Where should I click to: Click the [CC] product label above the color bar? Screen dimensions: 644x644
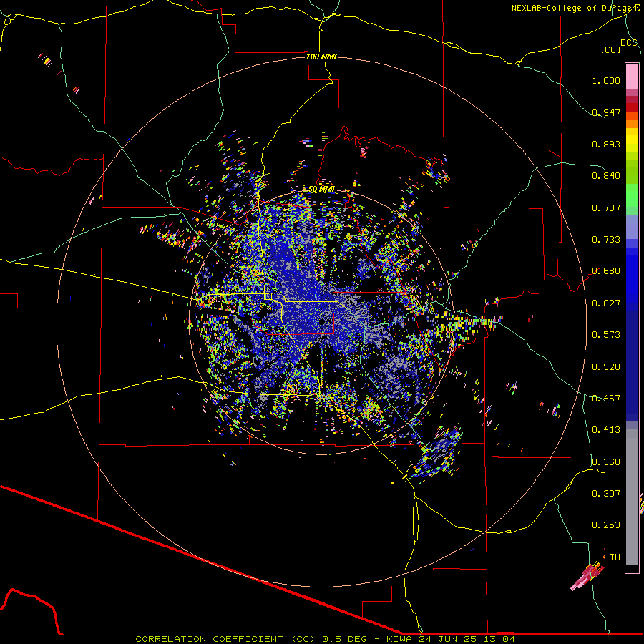(610, 49)
